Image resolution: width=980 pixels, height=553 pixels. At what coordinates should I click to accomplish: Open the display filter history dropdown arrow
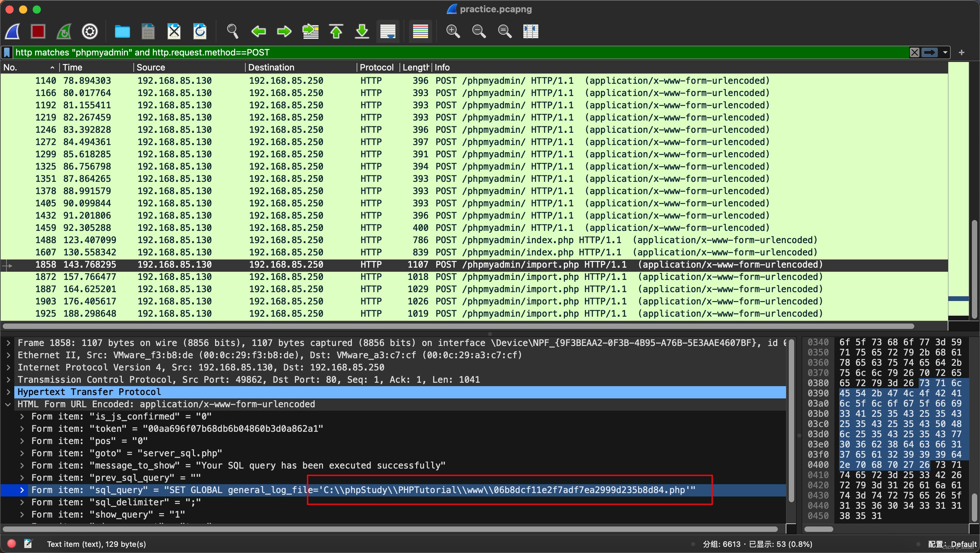[x=945, y=52]
